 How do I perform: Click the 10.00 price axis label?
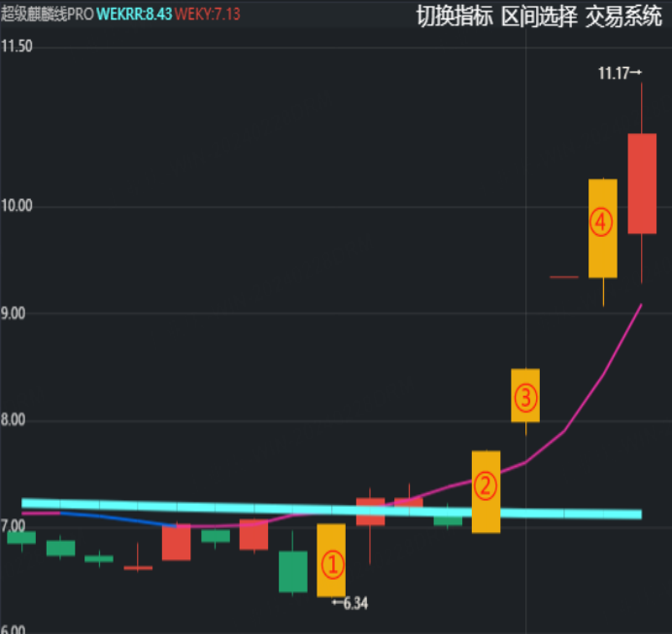(17, 206)
